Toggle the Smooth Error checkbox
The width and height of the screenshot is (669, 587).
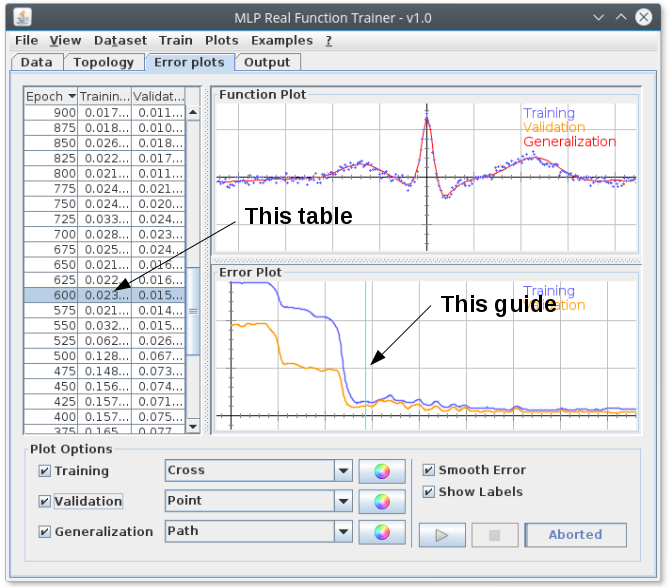(428, 470)
